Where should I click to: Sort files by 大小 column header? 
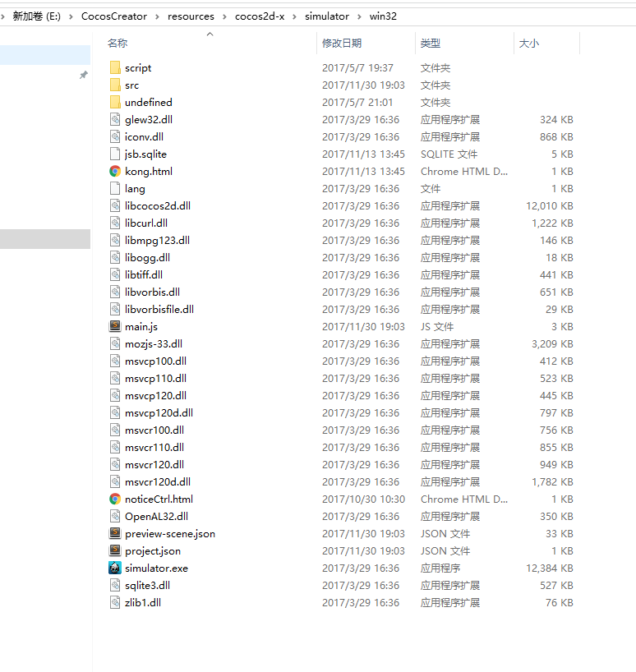(x=529, y=44)
